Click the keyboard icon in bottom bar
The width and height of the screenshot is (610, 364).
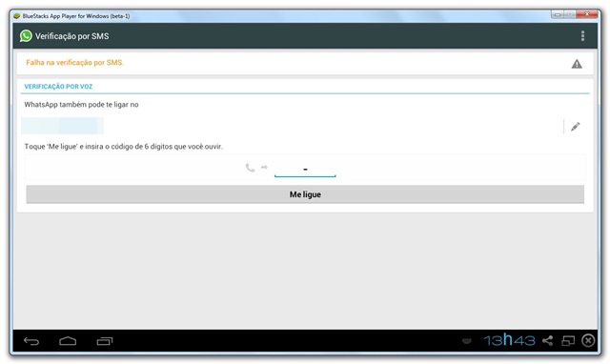click(467, 341)
